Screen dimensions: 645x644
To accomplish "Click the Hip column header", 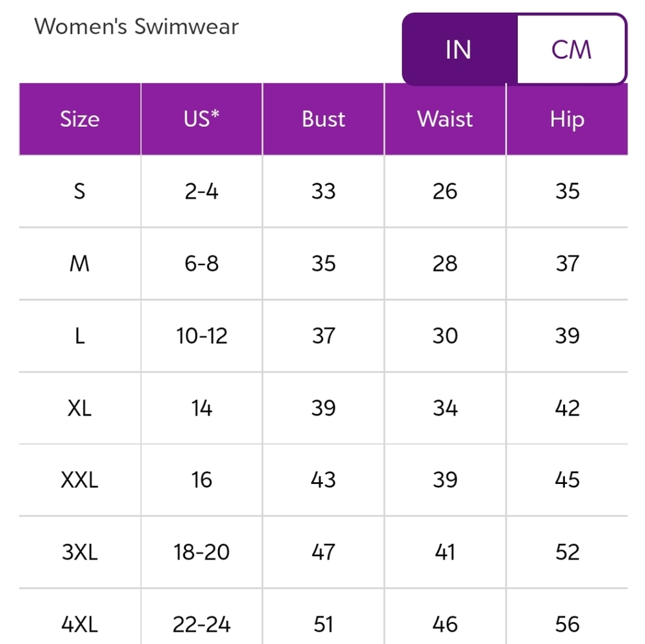I will point(567,119).
